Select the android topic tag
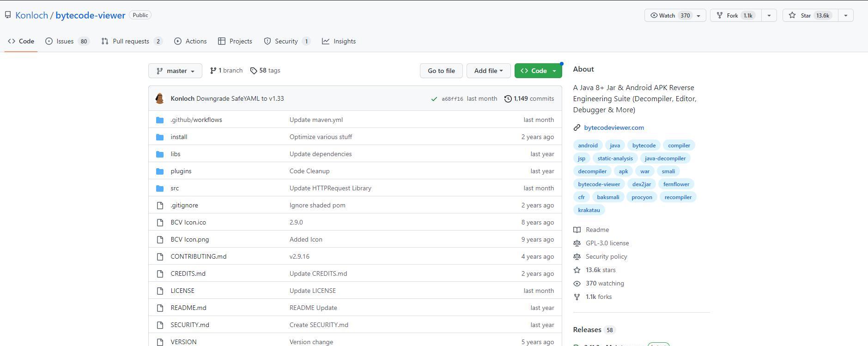 (588, 146)
